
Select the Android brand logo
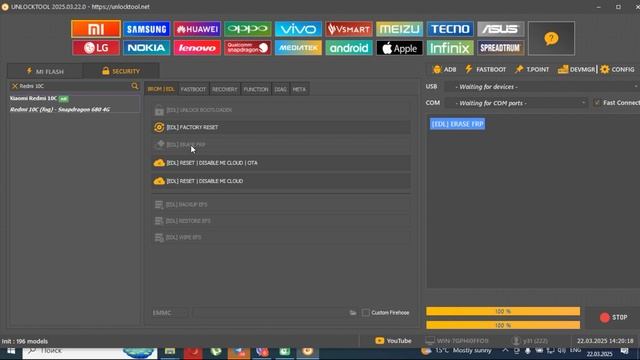(x=349, y=48)
